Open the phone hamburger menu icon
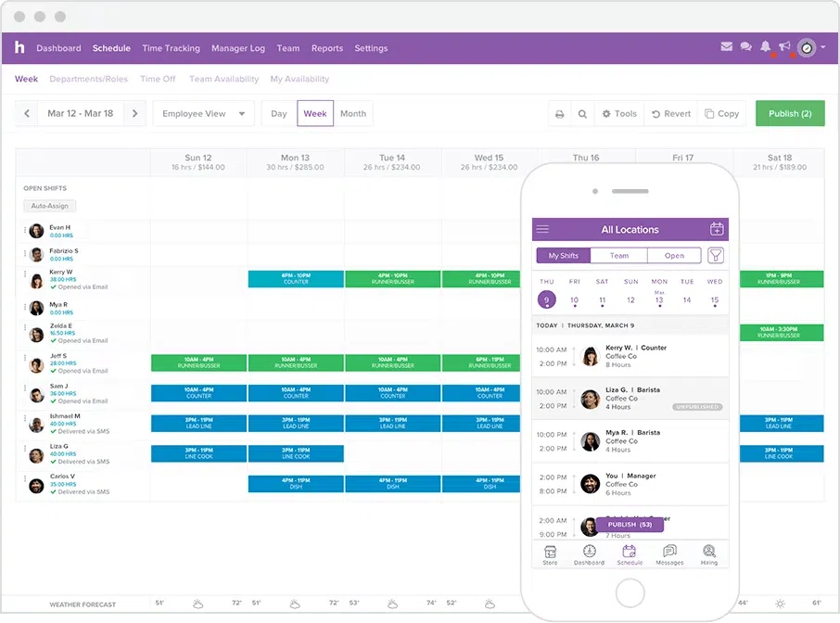 542,229
